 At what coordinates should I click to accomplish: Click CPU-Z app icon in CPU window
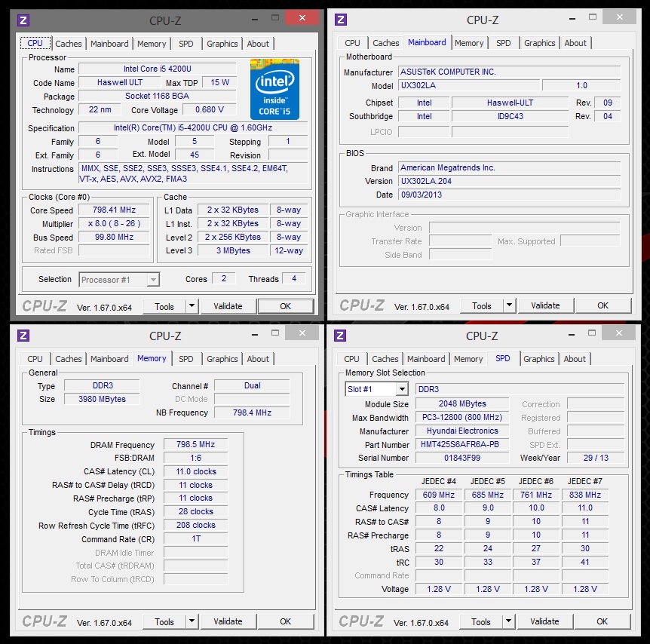[23, 20]
